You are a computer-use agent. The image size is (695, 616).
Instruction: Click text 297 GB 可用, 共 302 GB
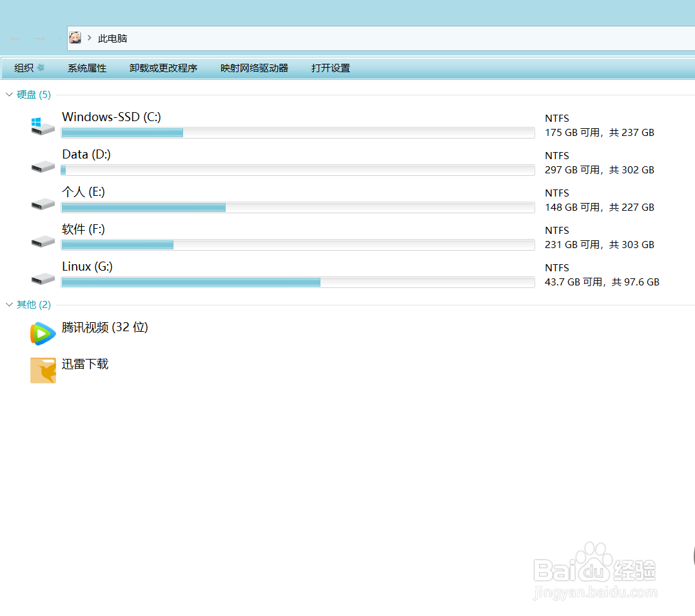[600, 170]
